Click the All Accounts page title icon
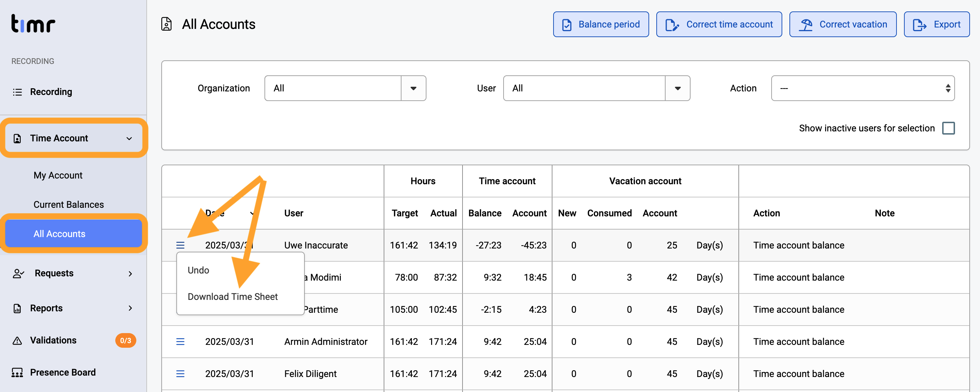 [x=166, y=24]
